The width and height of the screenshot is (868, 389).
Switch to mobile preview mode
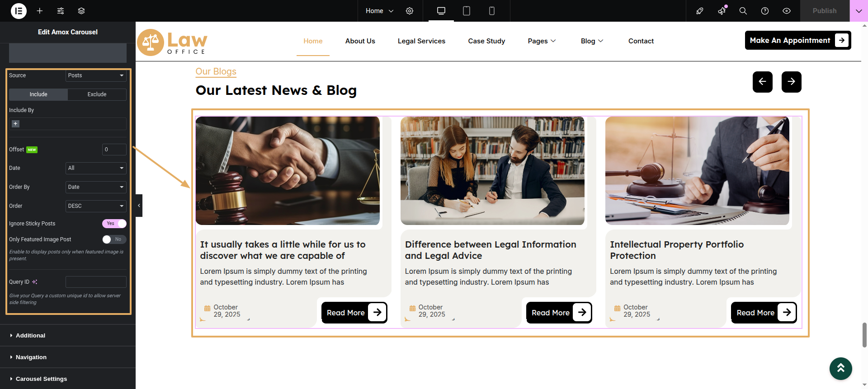click(492, 11)
